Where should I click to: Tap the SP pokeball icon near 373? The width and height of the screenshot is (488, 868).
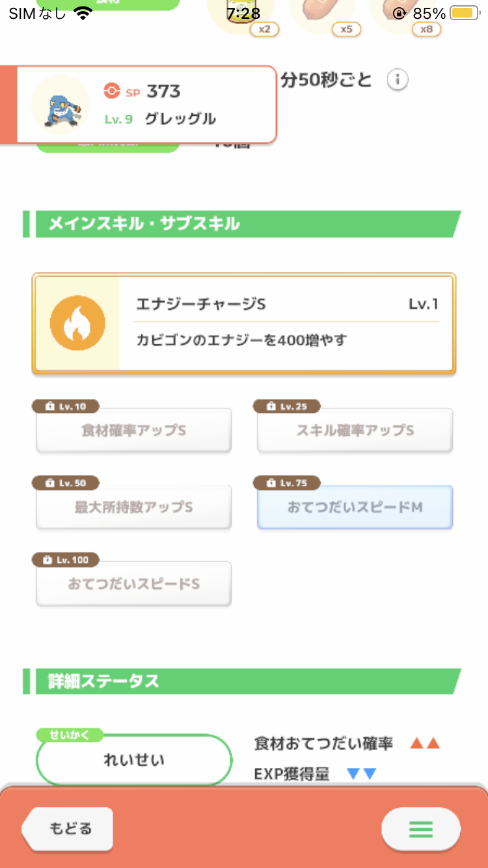coord(112,91)
